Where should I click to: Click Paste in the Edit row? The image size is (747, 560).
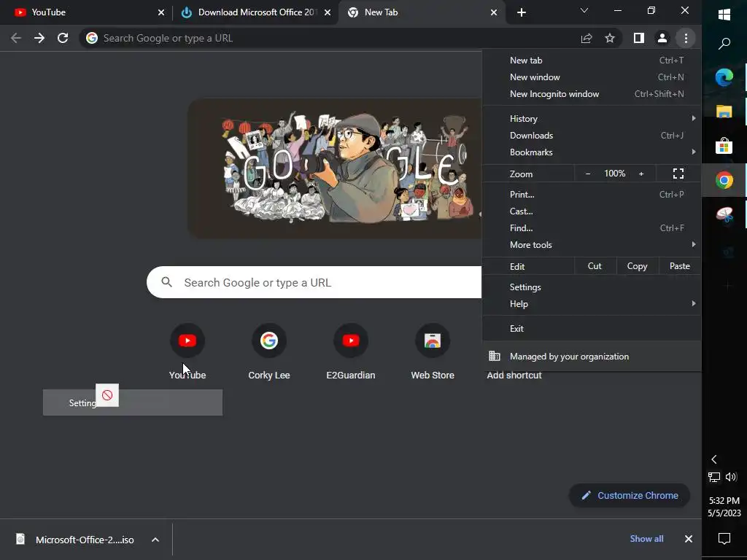click(x=680, y=266)
